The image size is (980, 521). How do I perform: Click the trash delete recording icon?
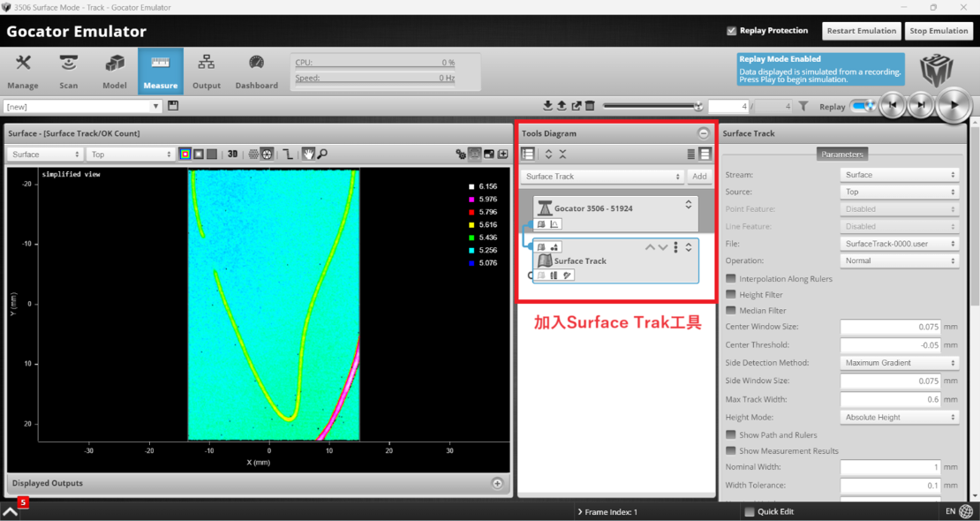click(x=590, y=106)
